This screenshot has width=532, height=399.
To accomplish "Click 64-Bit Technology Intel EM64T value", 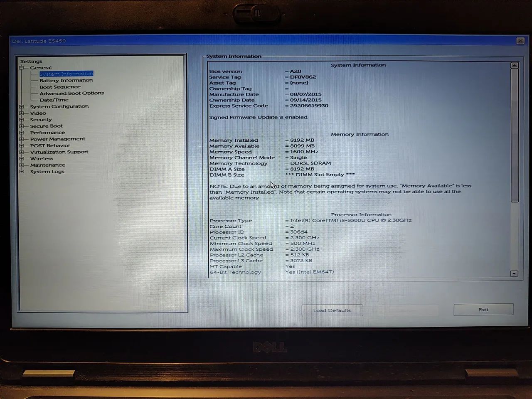I will click(x=309, y=272).
